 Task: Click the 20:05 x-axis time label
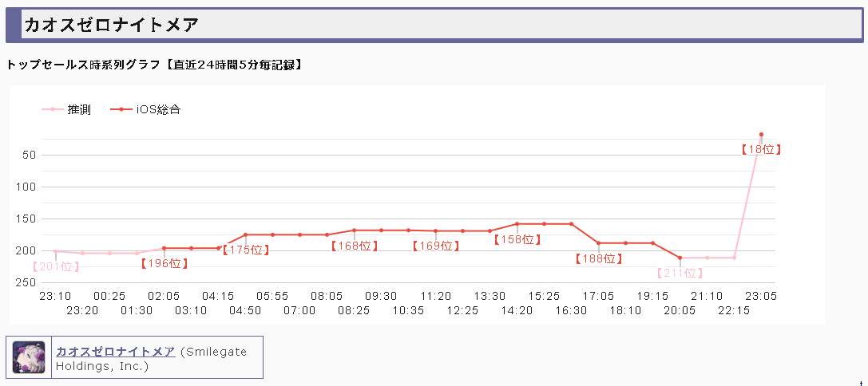tap(680, 311)
